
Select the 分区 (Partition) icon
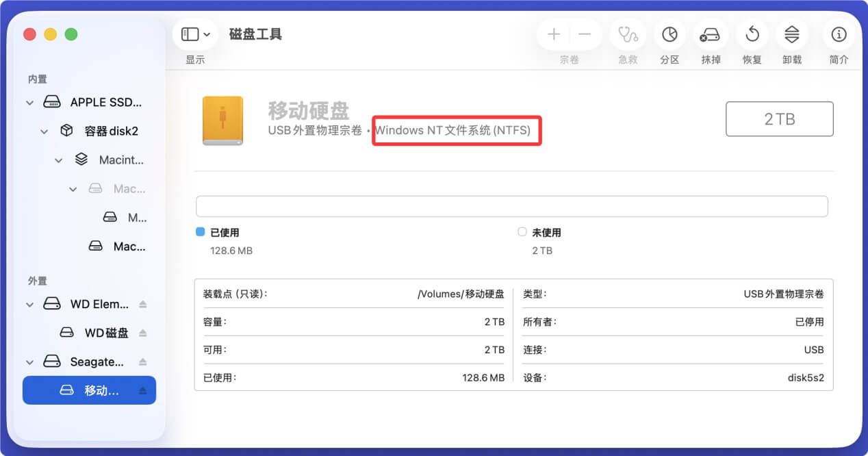[x=669, y=34]
